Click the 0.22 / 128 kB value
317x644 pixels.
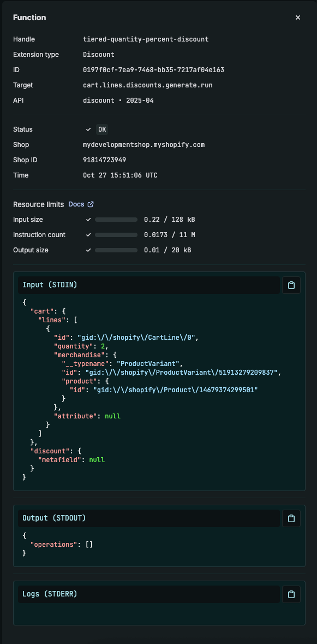tap(169, 220)
